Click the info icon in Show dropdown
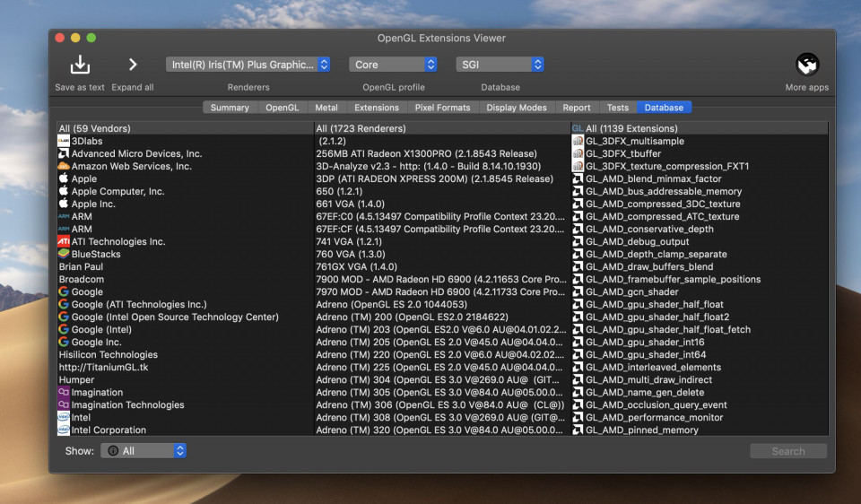This screenshot has height=504, width=861. click(113, 451)
